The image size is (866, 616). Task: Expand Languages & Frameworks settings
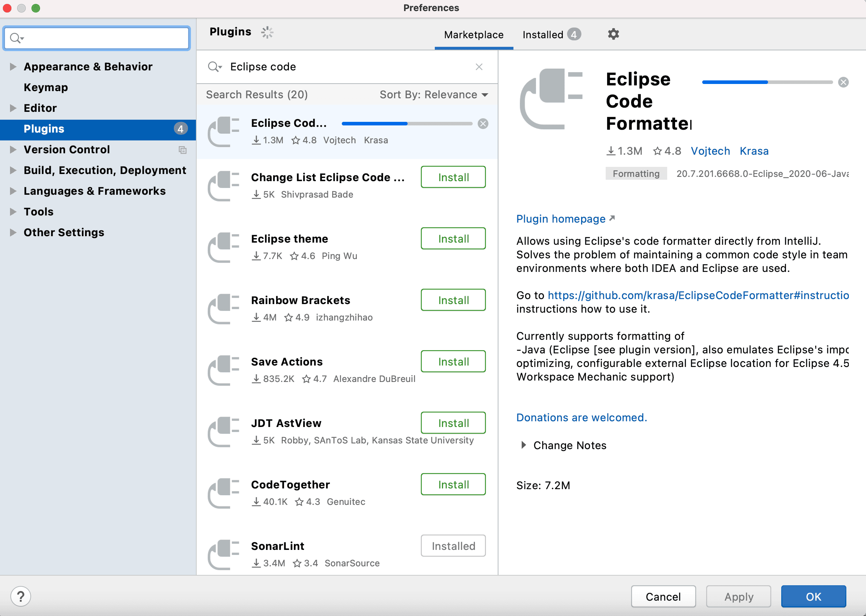click(13, 191)
